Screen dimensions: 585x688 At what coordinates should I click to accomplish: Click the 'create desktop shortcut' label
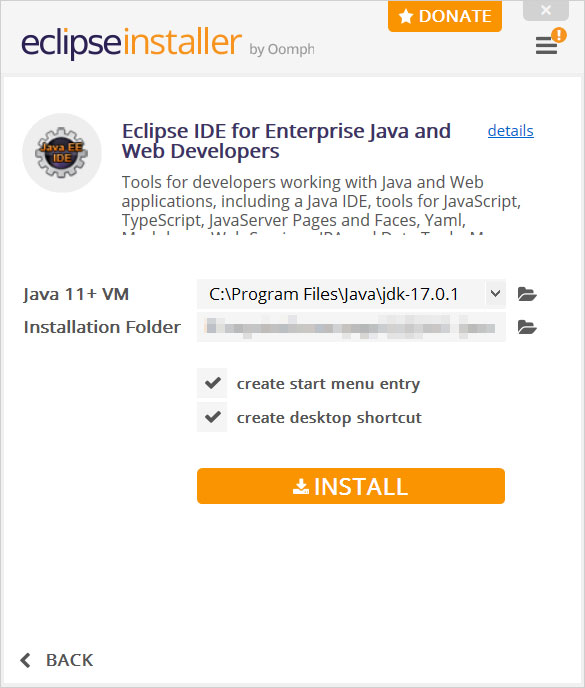tap(329, 418)
